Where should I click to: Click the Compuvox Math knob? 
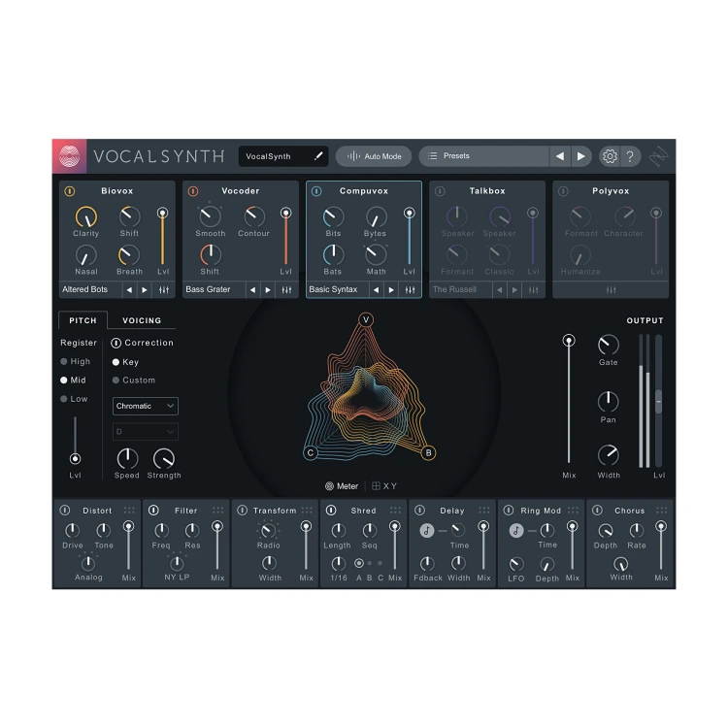point(376,255)
